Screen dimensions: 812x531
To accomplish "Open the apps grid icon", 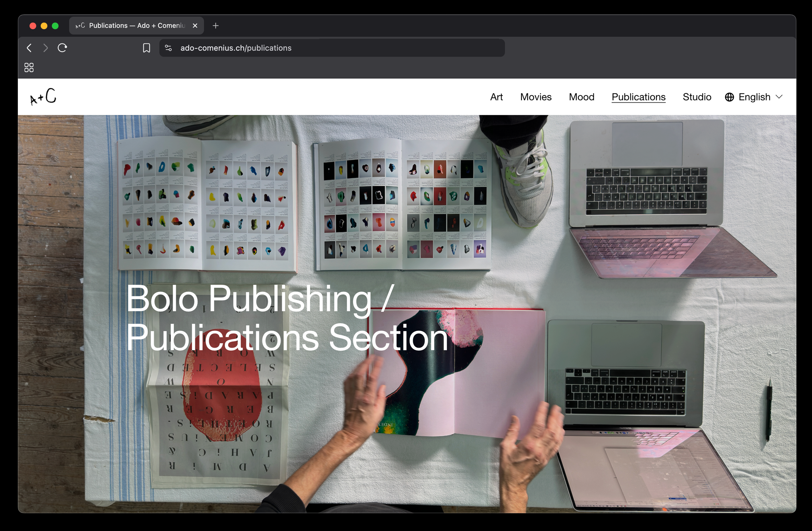I will [29, 68].
